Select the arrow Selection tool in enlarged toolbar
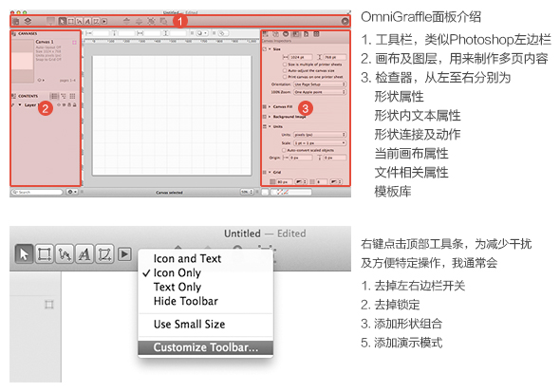The image size is (560, 392). coord(24,254)
